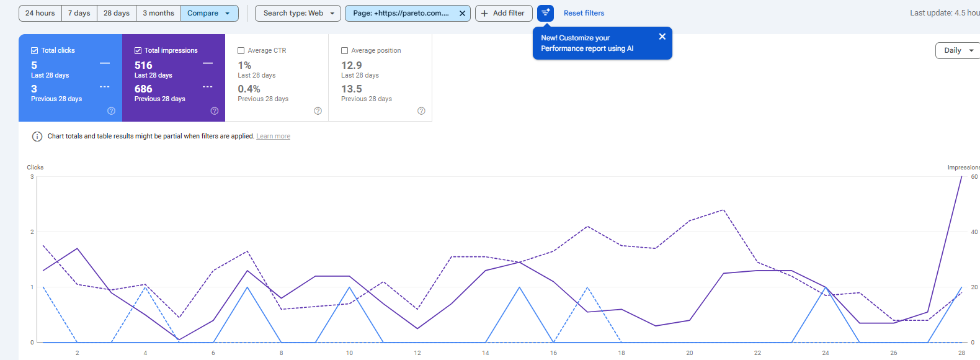Remove the Page filter chip

tap(462, 13)
